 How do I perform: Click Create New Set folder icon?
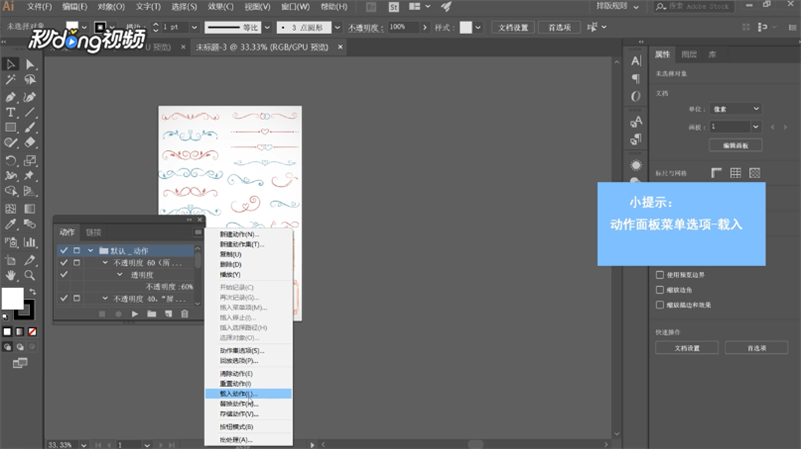pyautogui.click(x=152, y=314)
